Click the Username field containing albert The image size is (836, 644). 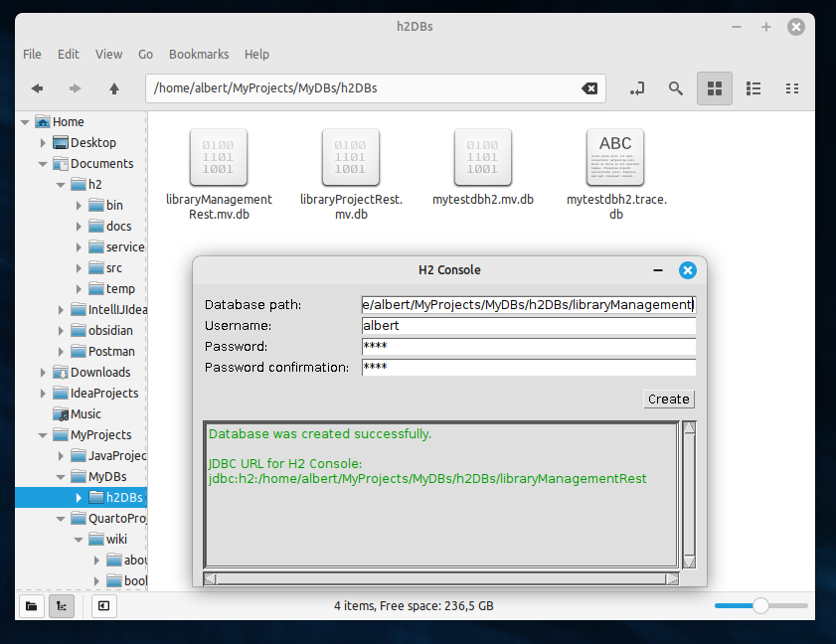point(529,326)
